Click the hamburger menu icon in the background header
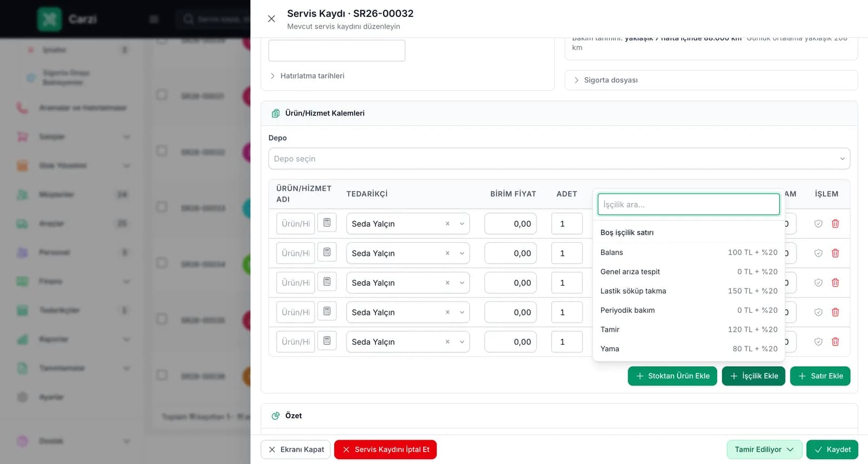Image resolution: width=868 pixels, height=464 pixels. [154, 20]
